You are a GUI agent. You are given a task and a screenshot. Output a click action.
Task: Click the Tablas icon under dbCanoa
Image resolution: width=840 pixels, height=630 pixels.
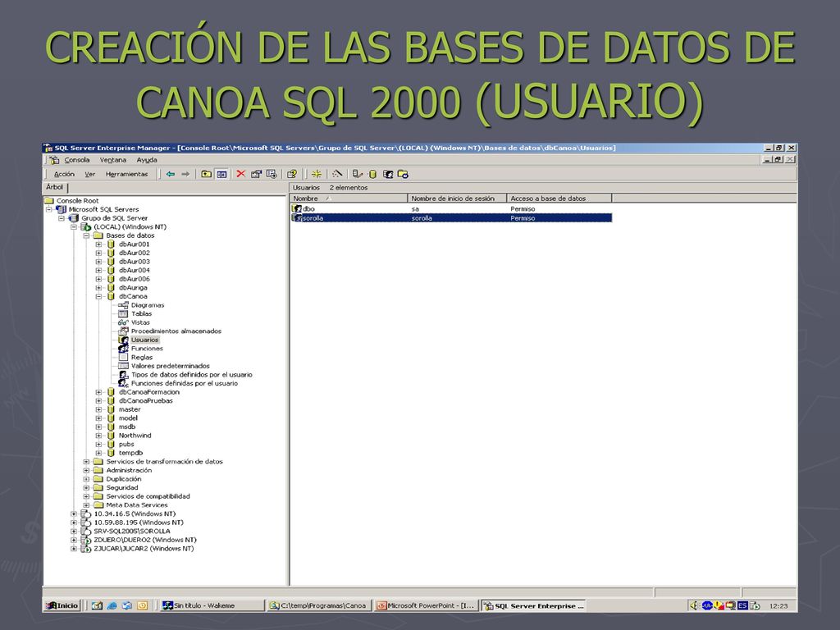pyautogui.click(x=123, y=313)
